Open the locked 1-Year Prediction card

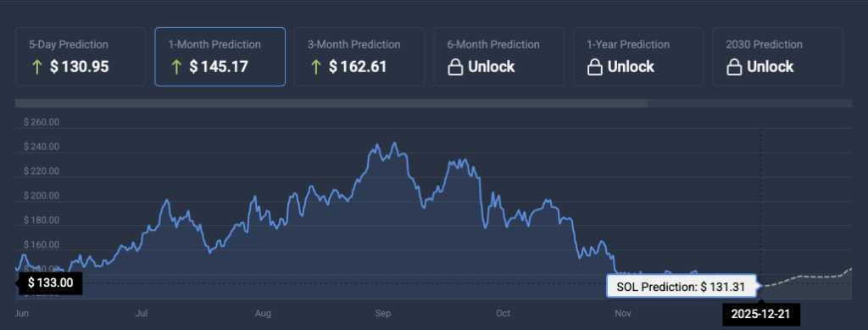coord(639,57)
